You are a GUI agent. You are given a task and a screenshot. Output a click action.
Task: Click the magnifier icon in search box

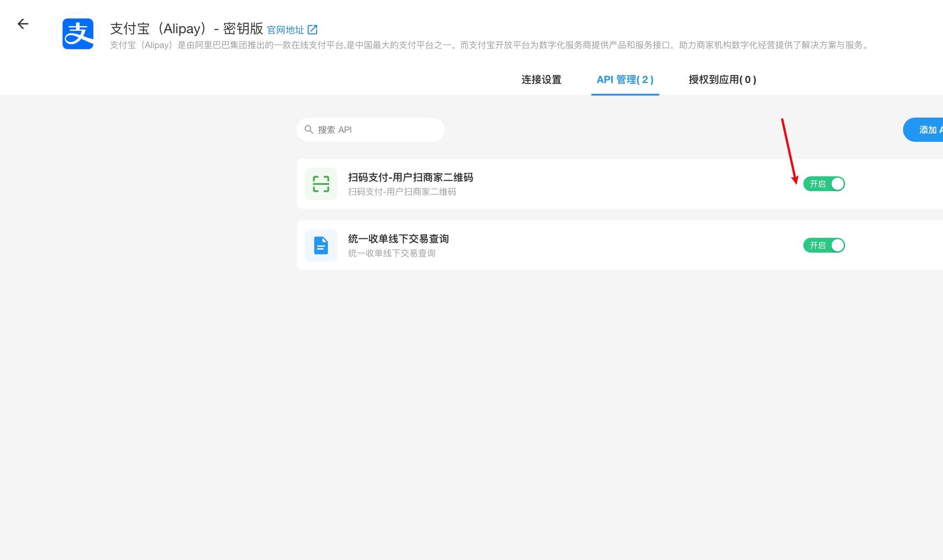point(309,130)
